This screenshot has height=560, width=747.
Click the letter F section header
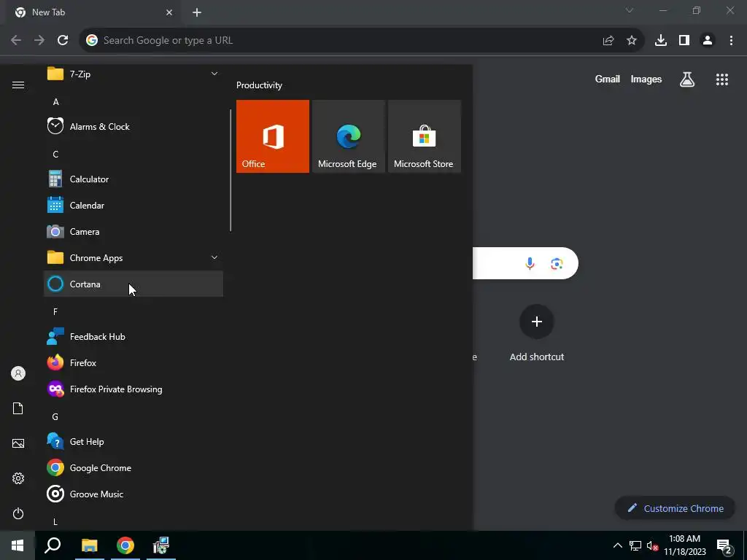pyautogui.click(x=55, y=312)
